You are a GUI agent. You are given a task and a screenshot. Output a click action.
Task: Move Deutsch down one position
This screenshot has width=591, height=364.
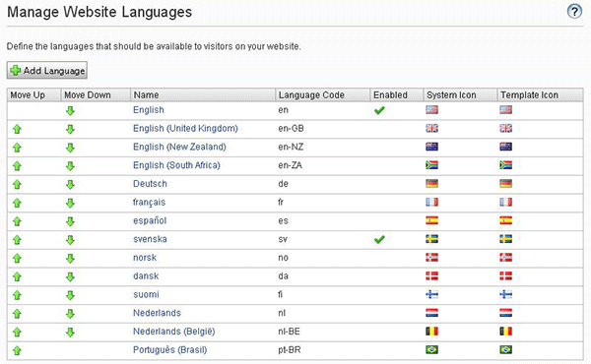(70, 184)
